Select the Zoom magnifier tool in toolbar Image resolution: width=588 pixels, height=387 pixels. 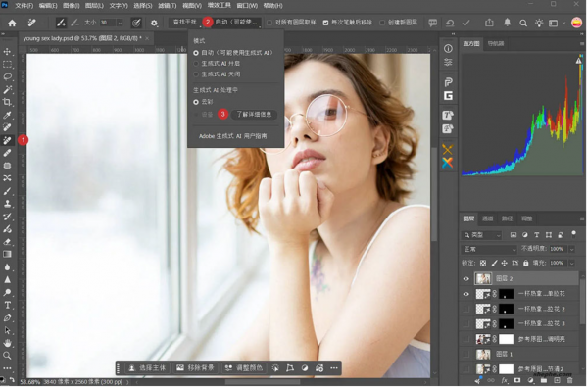pyautogui.click(x=7, y=356)
